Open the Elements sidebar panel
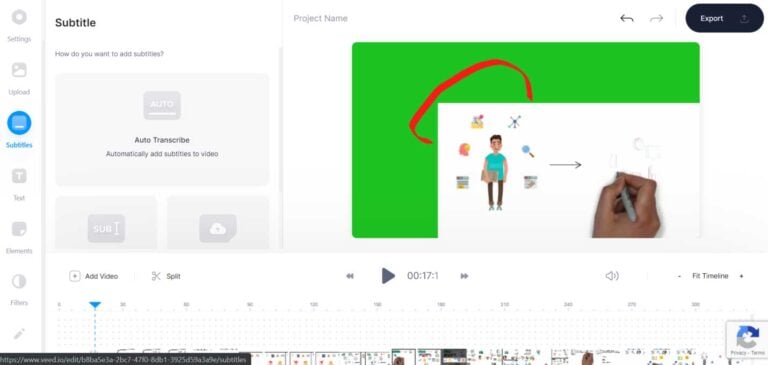 19,237
